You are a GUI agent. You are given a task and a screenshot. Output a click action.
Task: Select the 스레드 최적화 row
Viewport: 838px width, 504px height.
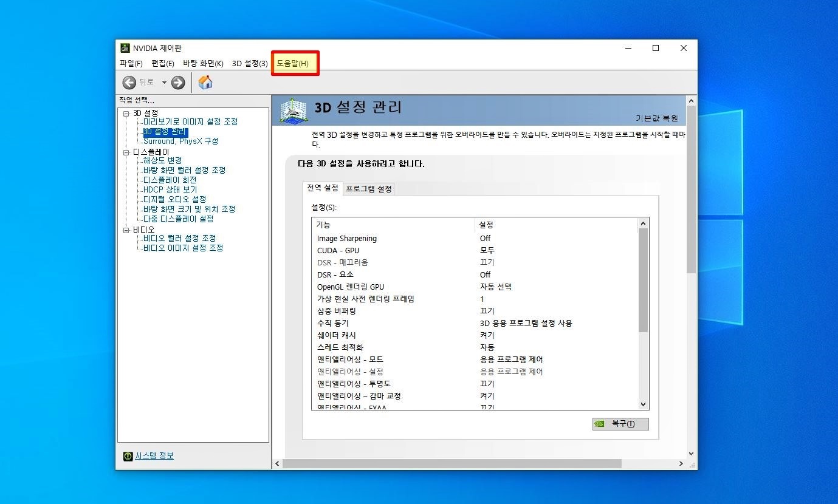click(475, 347)
